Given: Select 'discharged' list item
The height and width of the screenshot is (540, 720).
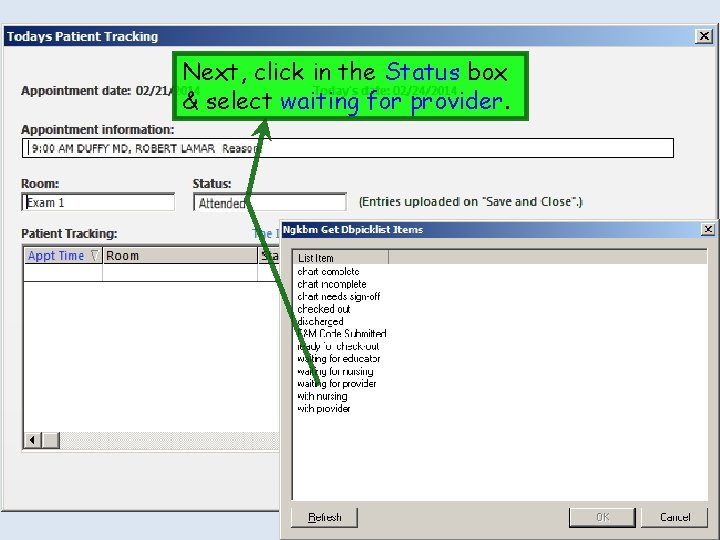Looking at the screenshot, I should [x=320, y=321].
